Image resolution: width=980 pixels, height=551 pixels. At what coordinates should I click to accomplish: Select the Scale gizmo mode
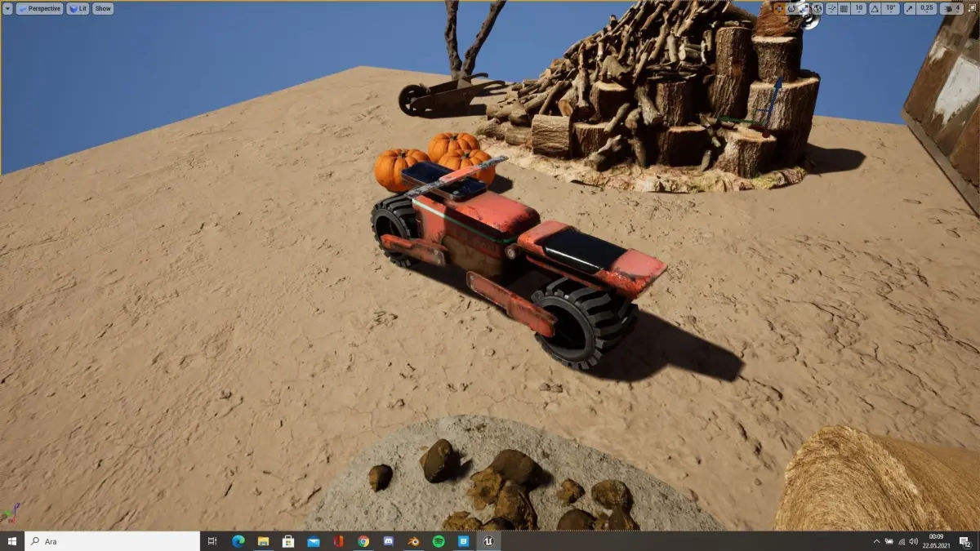pyautogui.click(x=804, y=8)
